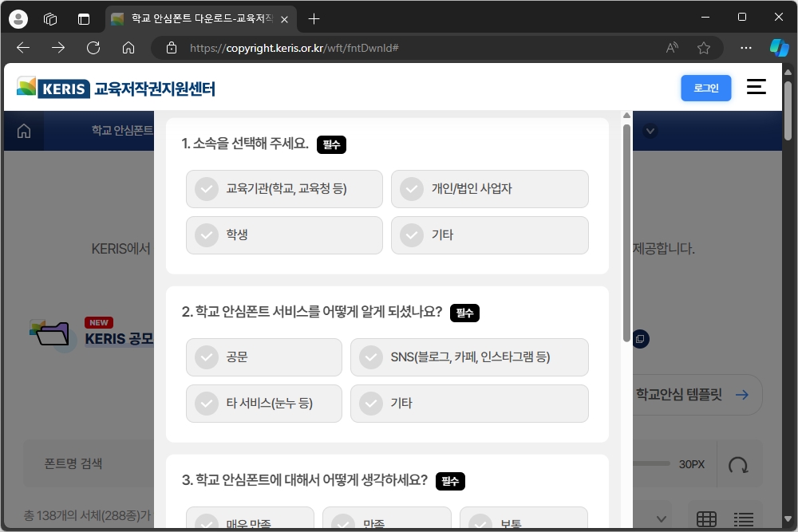Open the Copilot sidebar icon

[779, 48]
